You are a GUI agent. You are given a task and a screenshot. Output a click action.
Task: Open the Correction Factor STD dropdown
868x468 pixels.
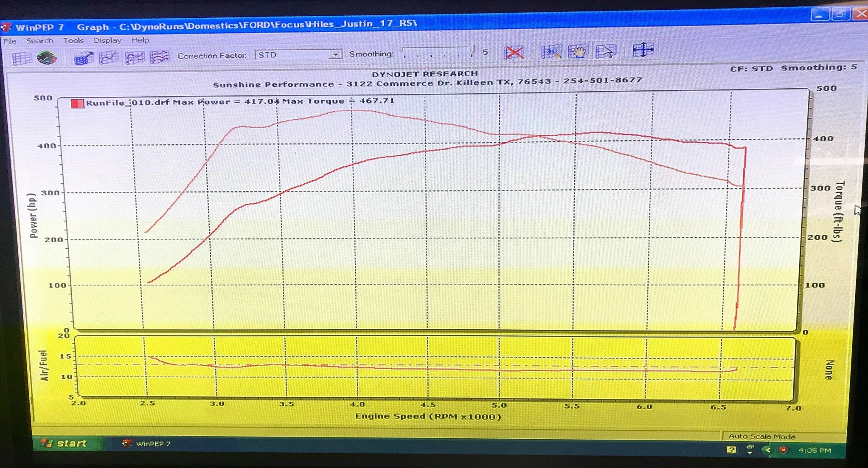298,55
